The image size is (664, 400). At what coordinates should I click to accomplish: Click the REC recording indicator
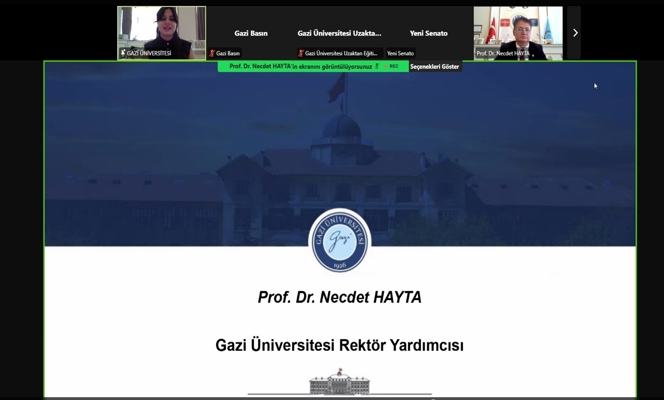click(x=391, y=66)
